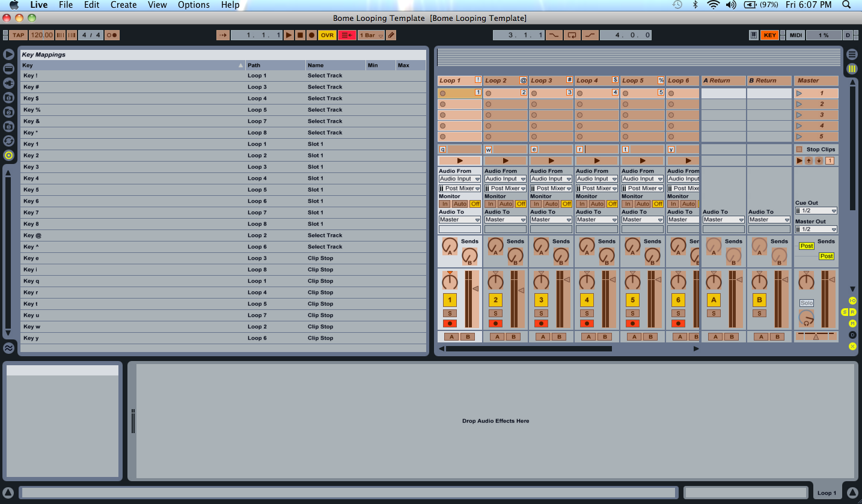Image resolution: width=862 pixels, height=504 pixels.
Task: Switch to Arrangement View icon
Action: point(852,55)
